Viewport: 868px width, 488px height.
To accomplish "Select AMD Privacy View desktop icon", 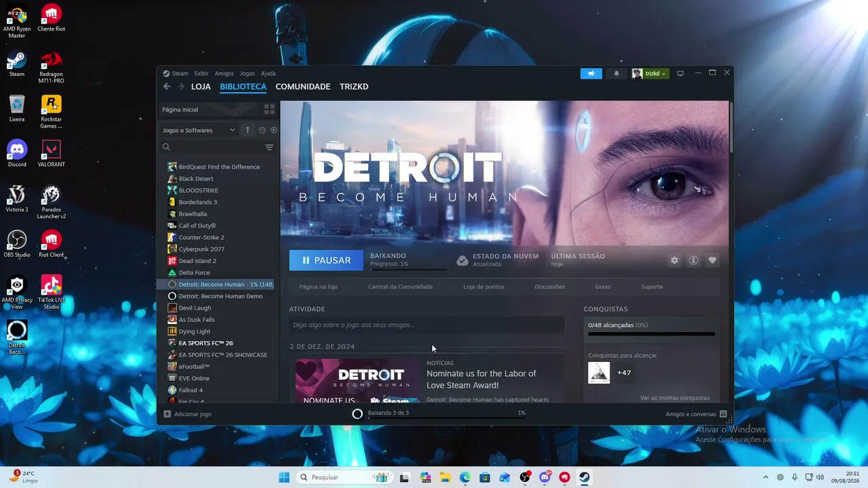I will (x=17, y=293).
